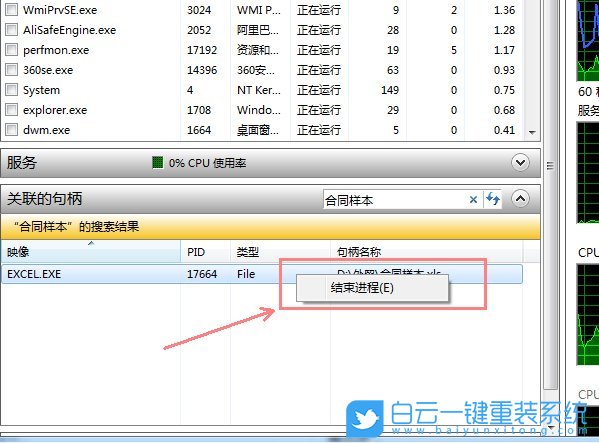The width and height of the screenshot is (599, 443).
Task: Select explorer.exe process name
Action: 55,110
